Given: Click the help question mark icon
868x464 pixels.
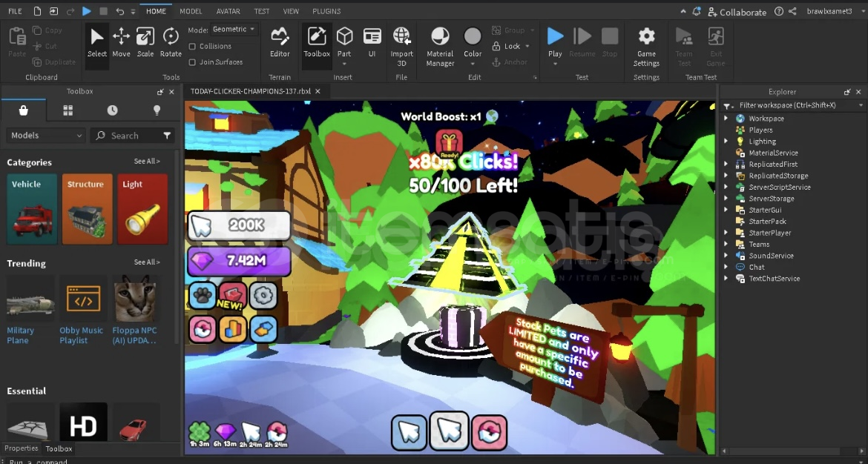Looking at the screenshot, I should tap(779, 11).
